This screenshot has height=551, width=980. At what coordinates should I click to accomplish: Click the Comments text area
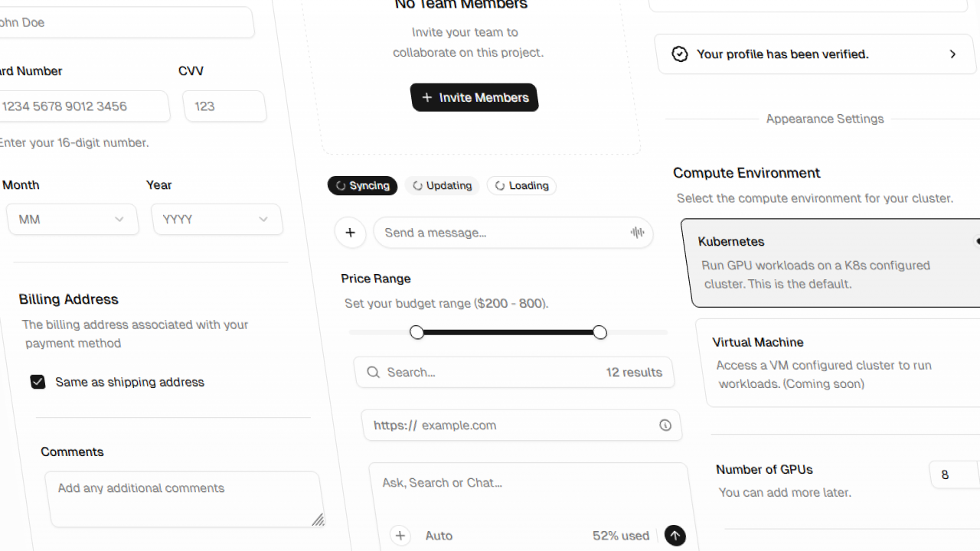tap(182, 499)
